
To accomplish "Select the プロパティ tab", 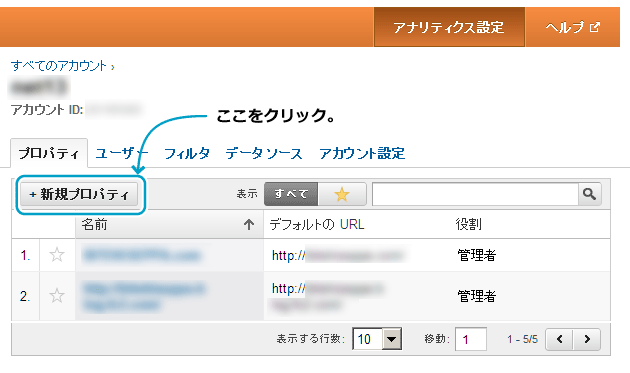I will click(49, 153).
